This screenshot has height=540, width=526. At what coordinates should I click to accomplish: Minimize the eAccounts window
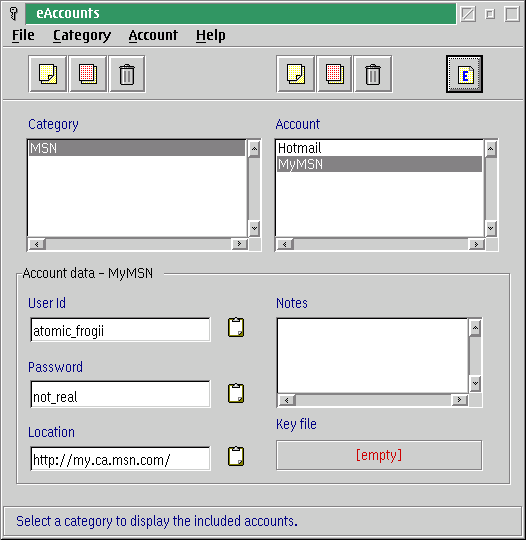point(490,14)
